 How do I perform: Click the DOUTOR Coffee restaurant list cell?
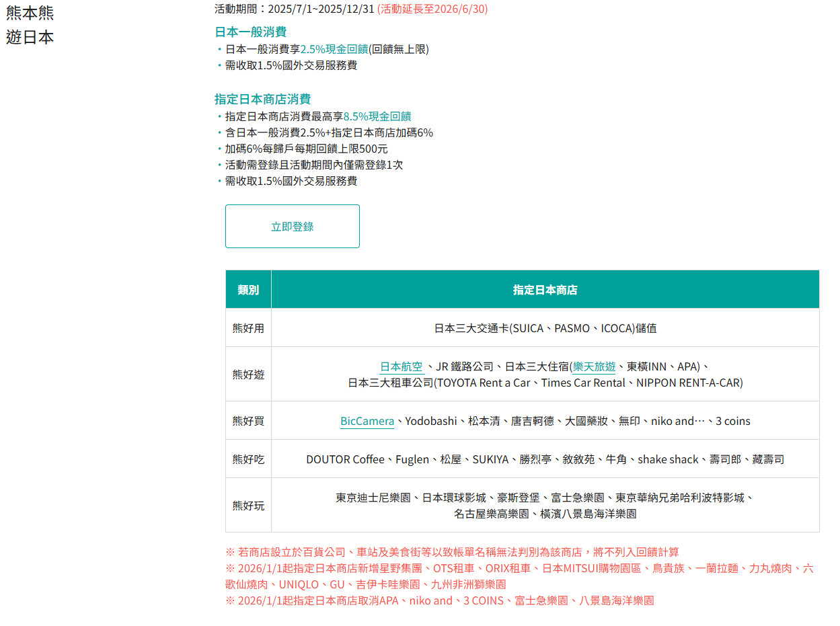pos(545,459)
